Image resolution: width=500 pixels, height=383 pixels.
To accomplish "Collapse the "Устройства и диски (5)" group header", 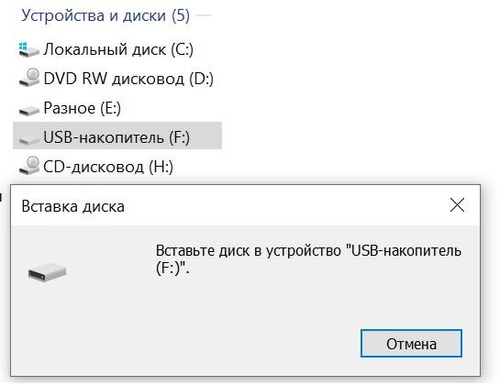I will coord(105,15).
